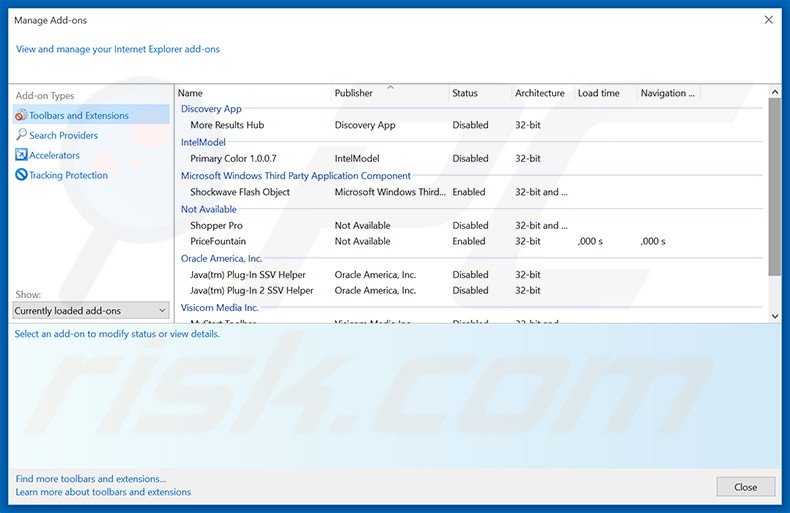
Task: Open Learn more about toolbars and extensions
Action: click(103, 492)
